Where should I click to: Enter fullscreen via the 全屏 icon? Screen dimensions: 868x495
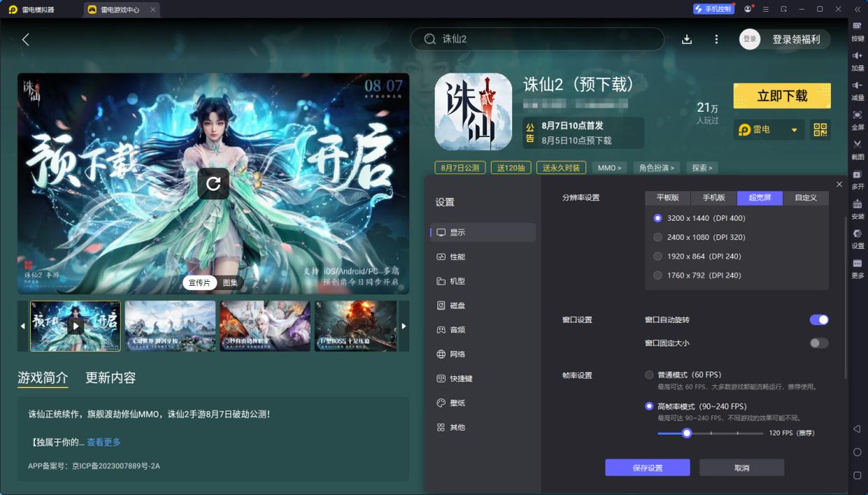[x=858, y=117]
